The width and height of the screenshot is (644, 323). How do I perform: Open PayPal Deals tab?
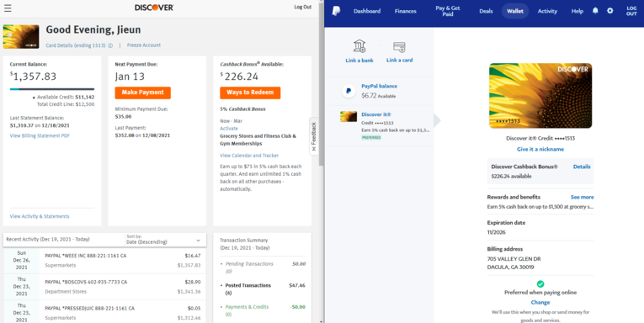[x=486, y=11]
